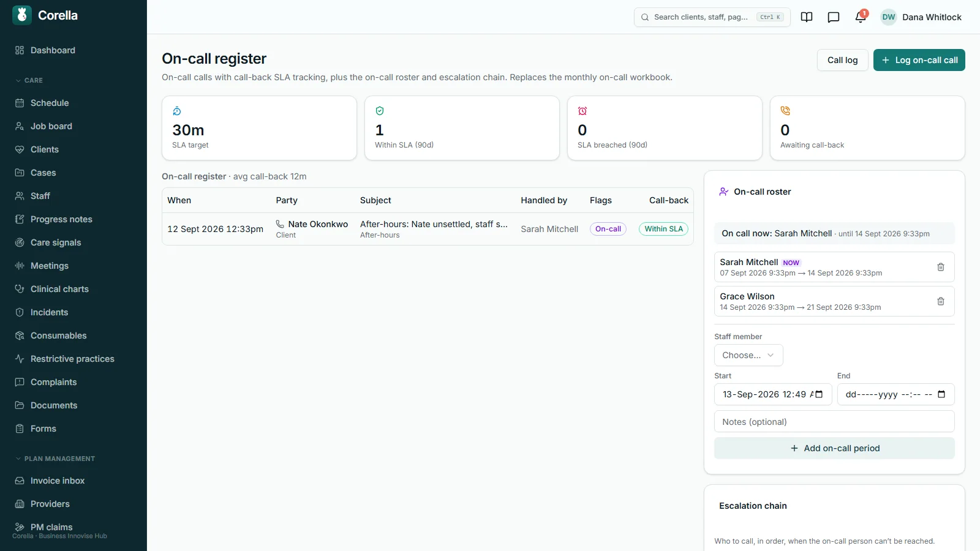Click the Start date-time field
The image size is (980, 551).
point(773,394)
